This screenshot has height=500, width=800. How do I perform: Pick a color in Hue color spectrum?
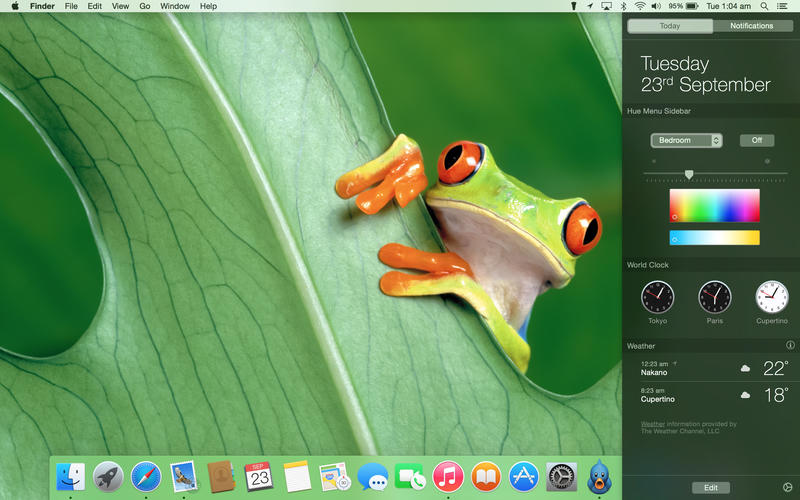[714, 205]
